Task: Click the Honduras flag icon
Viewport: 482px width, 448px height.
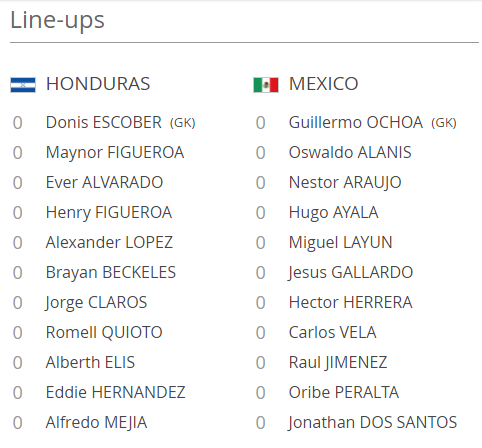Action: point(23,85)
